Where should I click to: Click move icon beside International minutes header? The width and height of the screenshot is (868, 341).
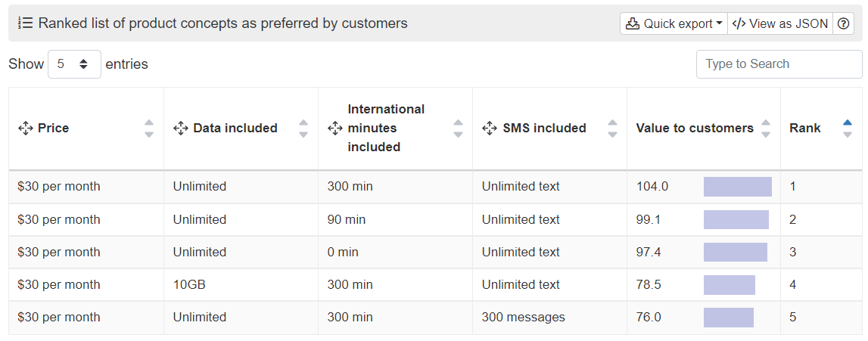(x=335, y=129)
